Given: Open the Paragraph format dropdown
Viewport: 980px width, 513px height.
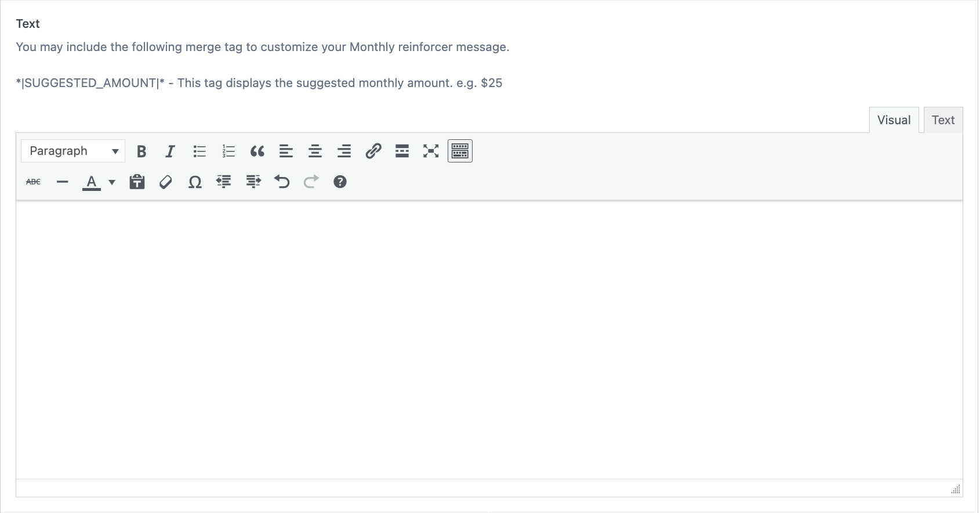Looking at the screenshot, I should (x=73, y=151).
